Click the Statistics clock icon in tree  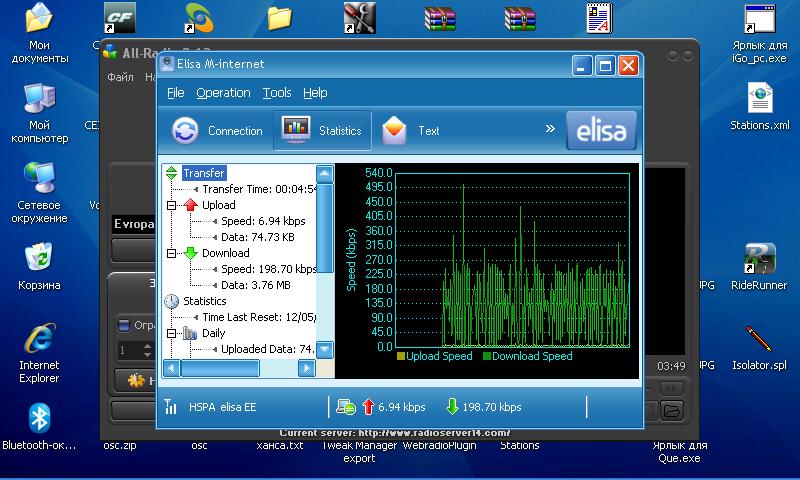171,301
